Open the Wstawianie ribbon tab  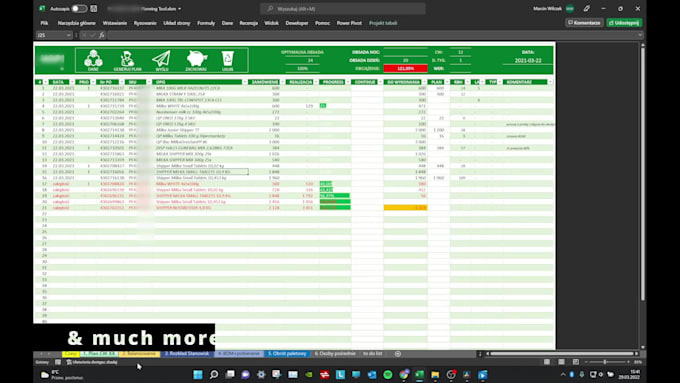114,23
